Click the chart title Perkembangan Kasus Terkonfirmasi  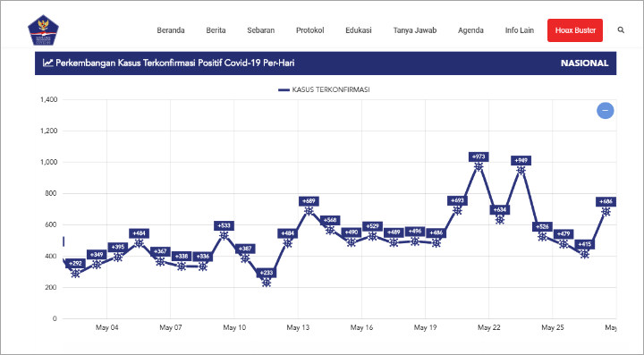175,63
